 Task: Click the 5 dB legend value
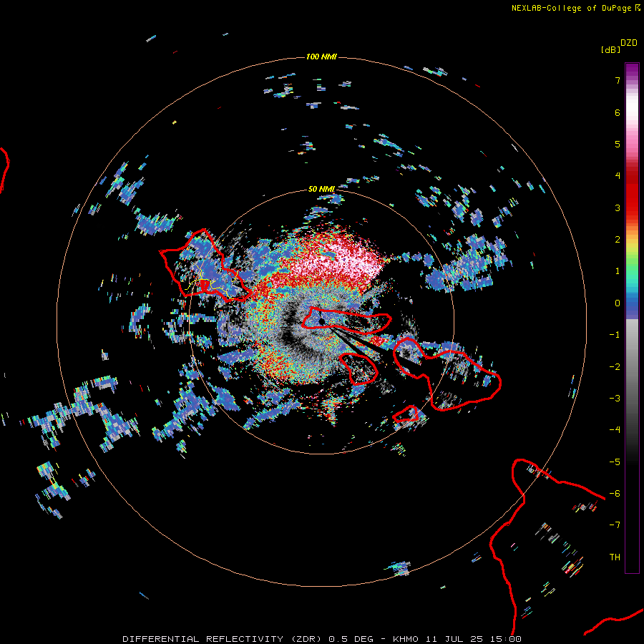[618, 144]
